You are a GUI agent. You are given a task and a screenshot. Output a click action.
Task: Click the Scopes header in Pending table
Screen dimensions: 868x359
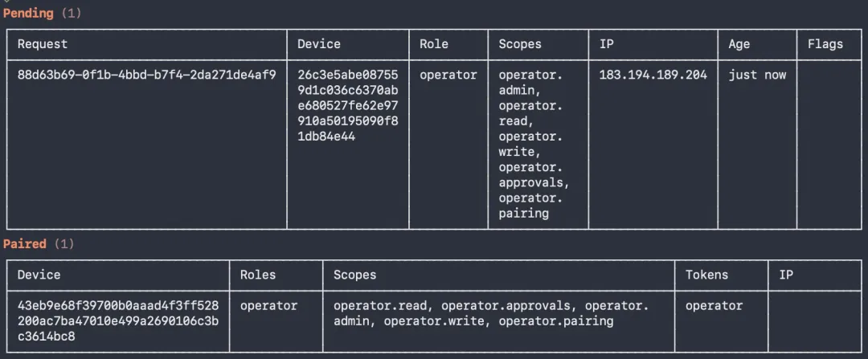(x=520, y=44)
